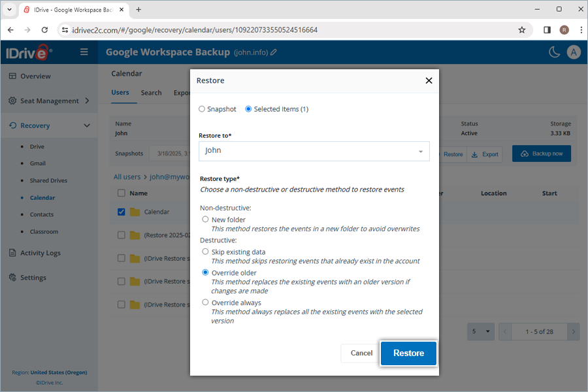The image size is (588, 392).
Task: Collapse the sidebar using the hamburger icon
Action: [84, 52]
